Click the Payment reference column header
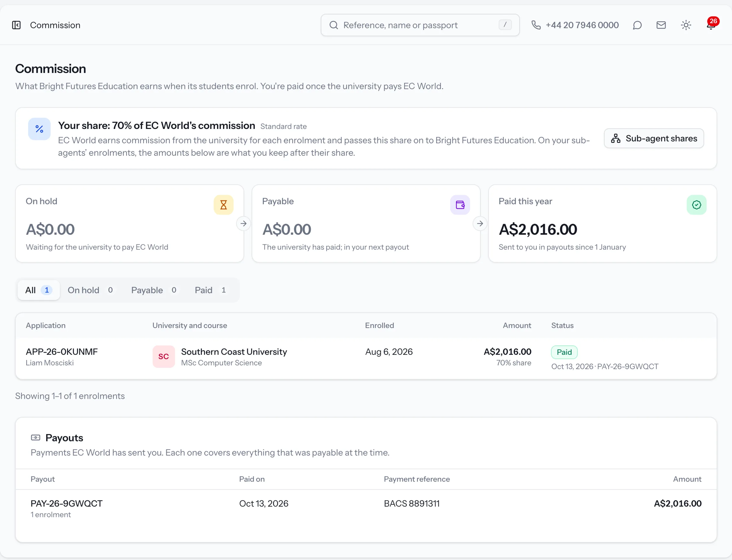 point(417,479)
